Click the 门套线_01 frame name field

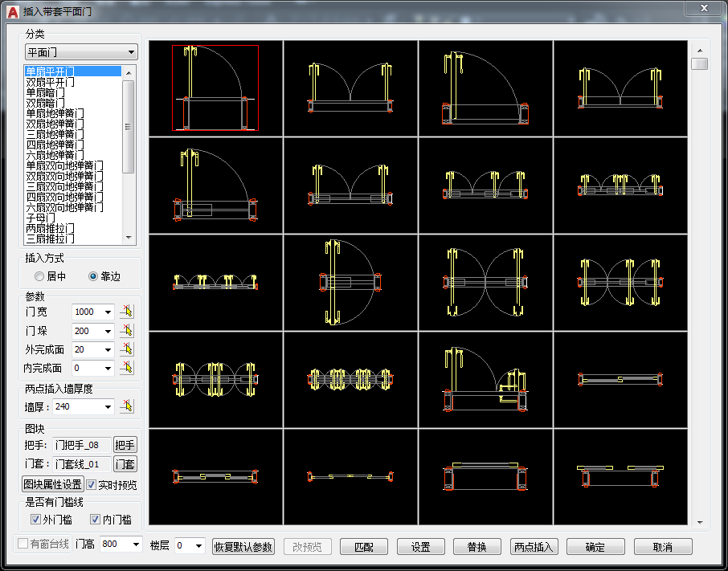coord(82,464)
